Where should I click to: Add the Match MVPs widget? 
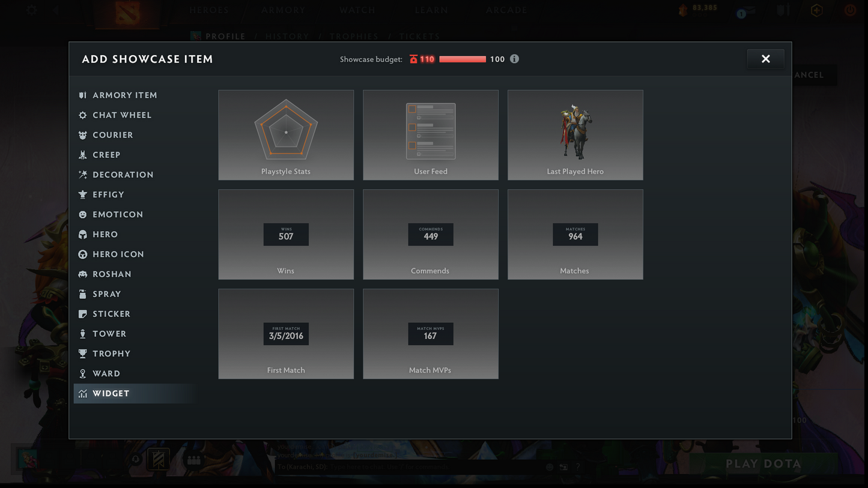(x=431, y=334)
